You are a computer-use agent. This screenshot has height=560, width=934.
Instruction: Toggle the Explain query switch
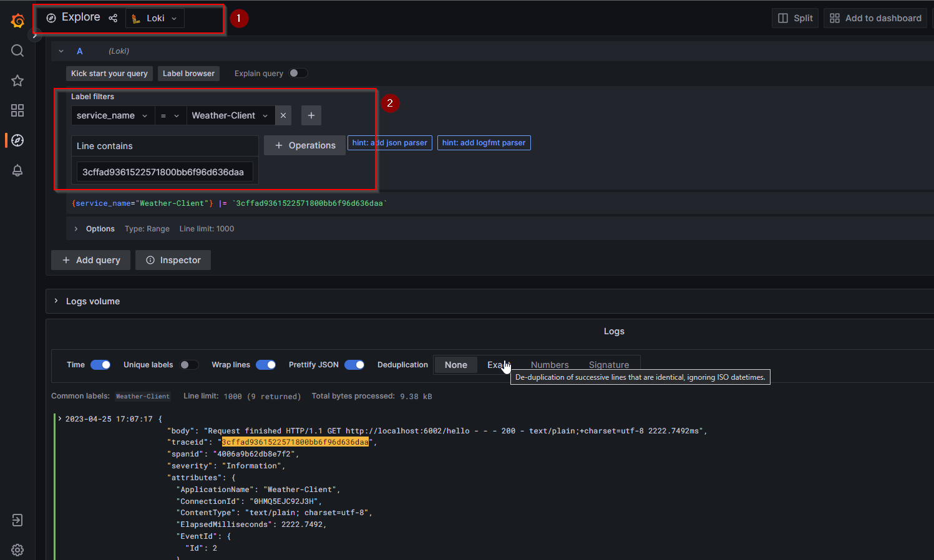(298, 73)
